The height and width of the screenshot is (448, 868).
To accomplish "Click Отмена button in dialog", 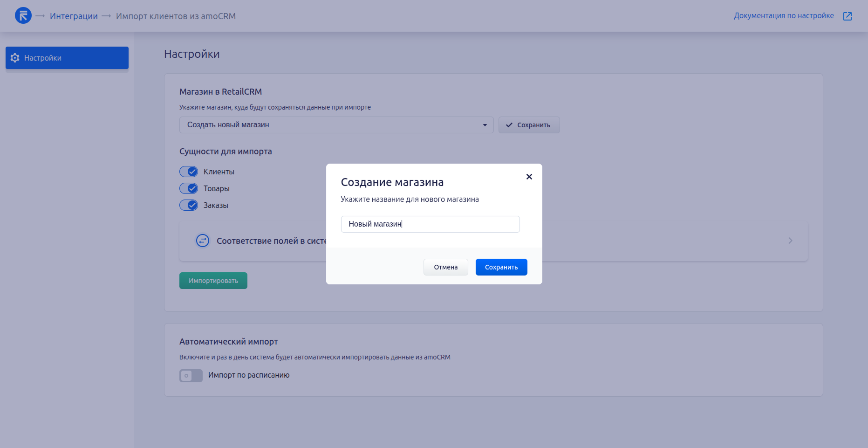I will pos(445,267).
